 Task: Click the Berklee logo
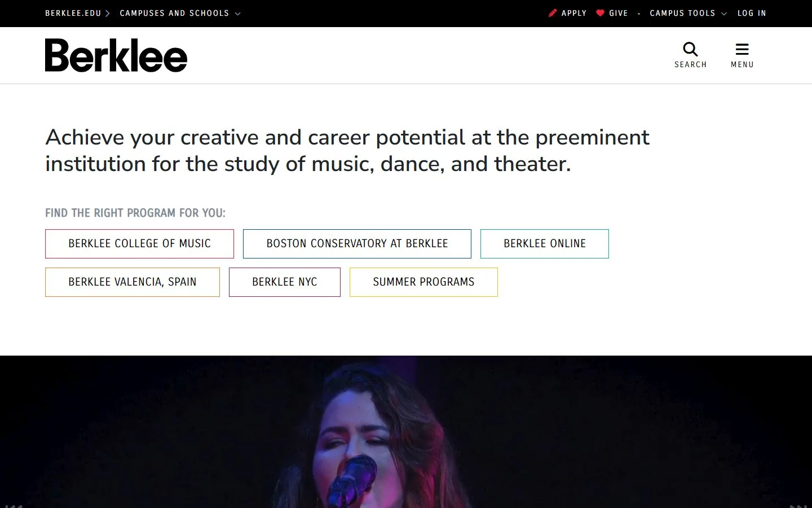116,55
